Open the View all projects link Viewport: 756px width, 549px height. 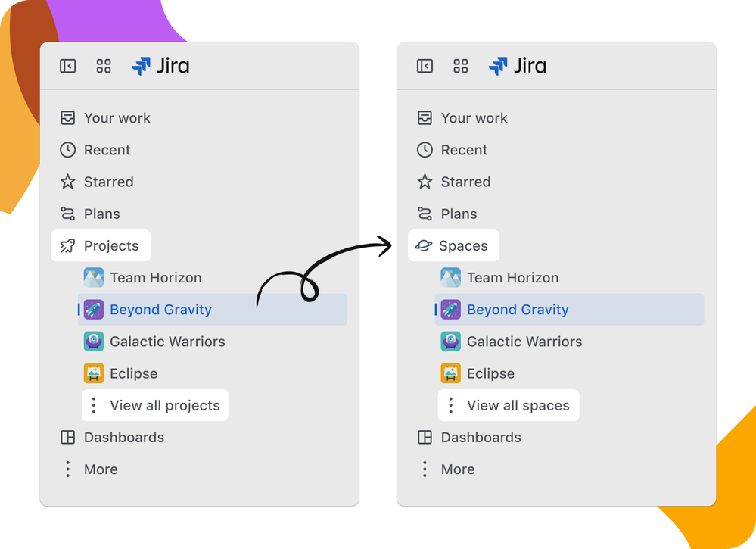click(163, 405)
